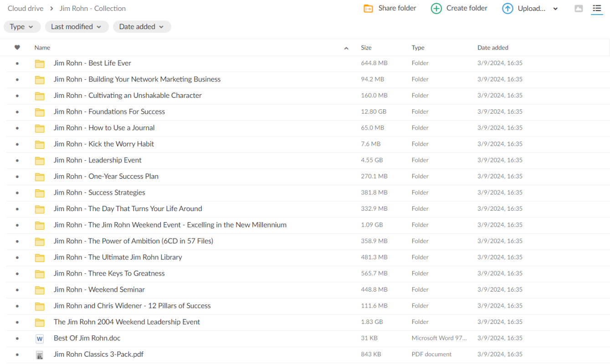This screenshot has width=610, height=364.
Task: Sort by the Date added column header
Action: click(492, 48)
